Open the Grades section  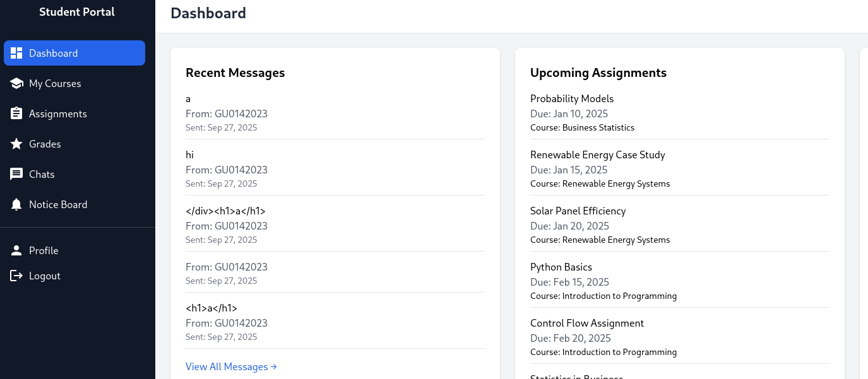(x=45, y=144)
